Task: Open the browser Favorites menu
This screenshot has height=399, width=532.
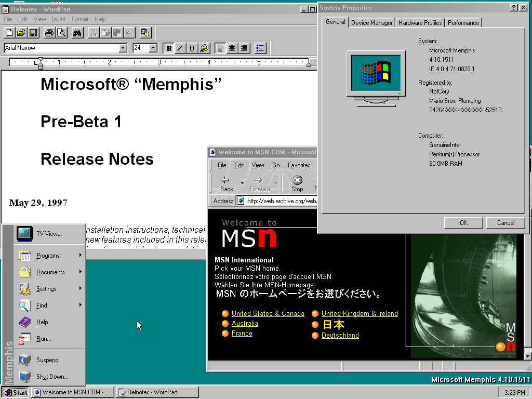Action: pos(299,165)
